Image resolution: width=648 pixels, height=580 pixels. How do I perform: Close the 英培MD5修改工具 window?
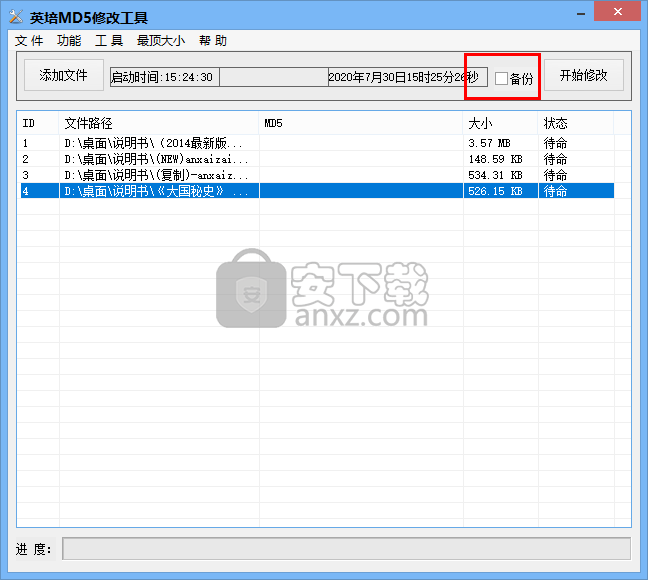click(x=618, y=12)
